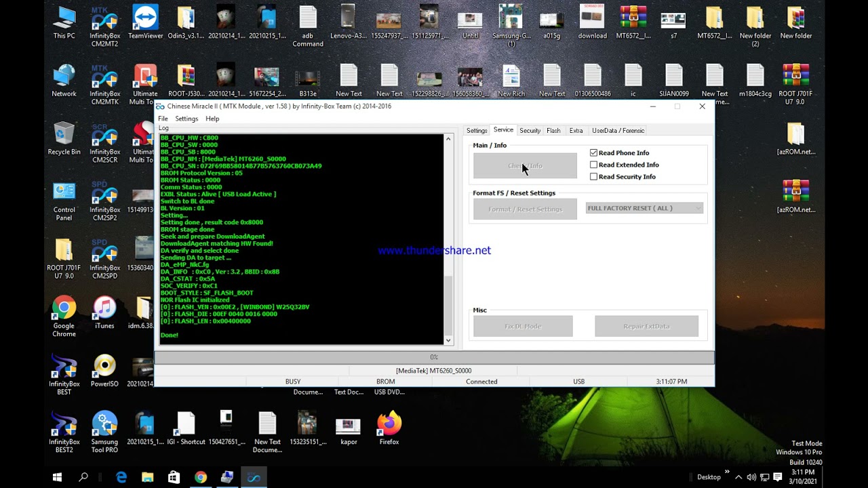This screenshot has height=488, width=868.
Task: Expand the Desktop toolbar chevron
Action: [727, 472]
